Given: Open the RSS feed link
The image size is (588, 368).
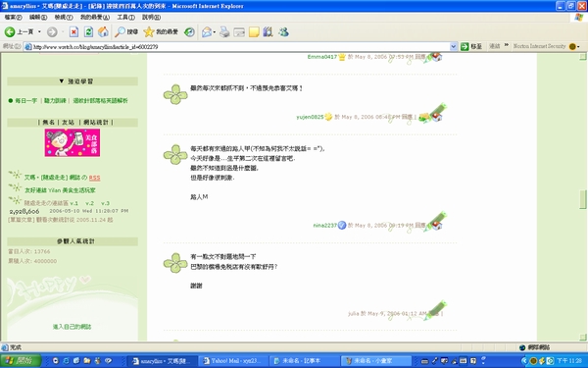Looking at the screenshot, I should (x=94, y=178).
